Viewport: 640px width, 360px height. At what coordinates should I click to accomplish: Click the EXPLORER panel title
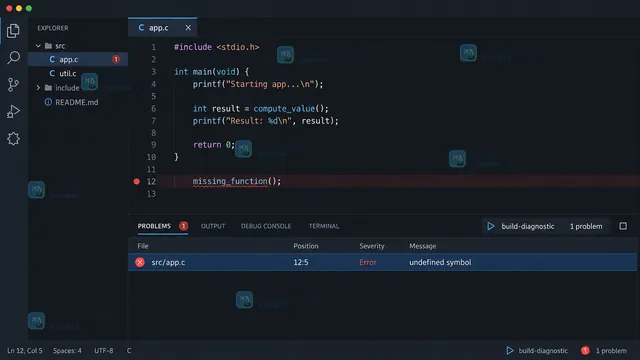(53, 28)
